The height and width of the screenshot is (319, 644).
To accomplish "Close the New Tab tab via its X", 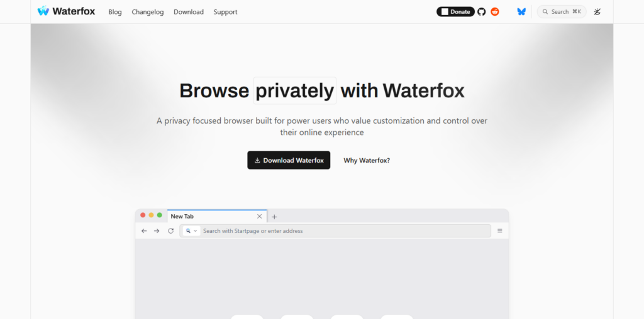I will tap(259, 217).
